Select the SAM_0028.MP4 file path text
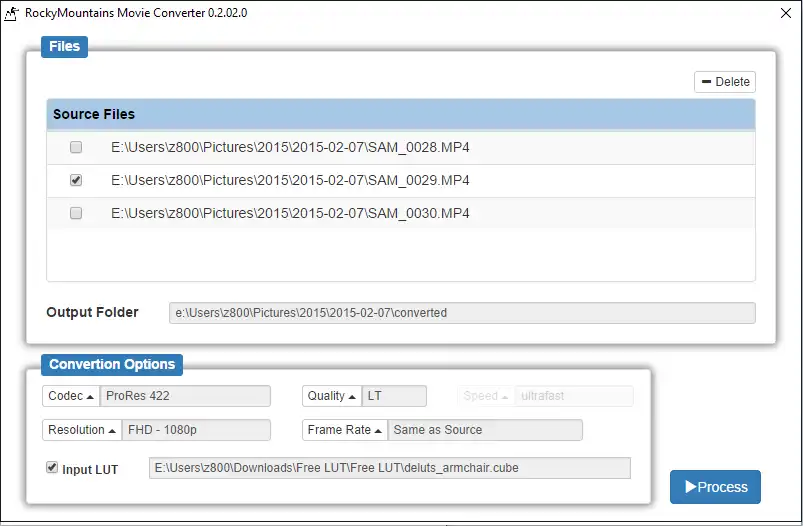This screenshot has width=803, height=526. point(290,148)
